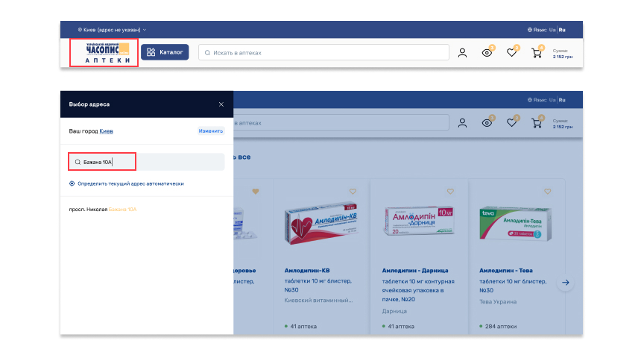The width and height of the screenshot is (644, 355).
Task: Click the Часопис Аптеки logo
Action: (x=104, y=53)
